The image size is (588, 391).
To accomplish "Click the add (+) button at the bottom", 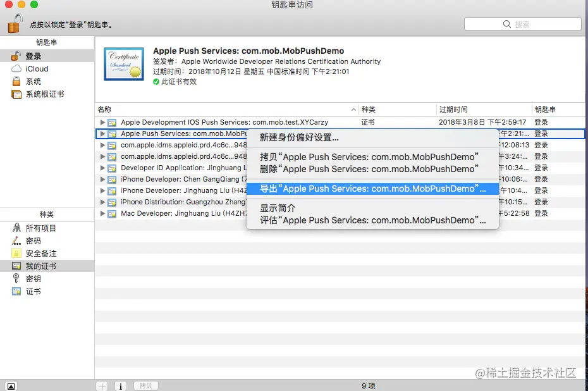I will [102, 386].
